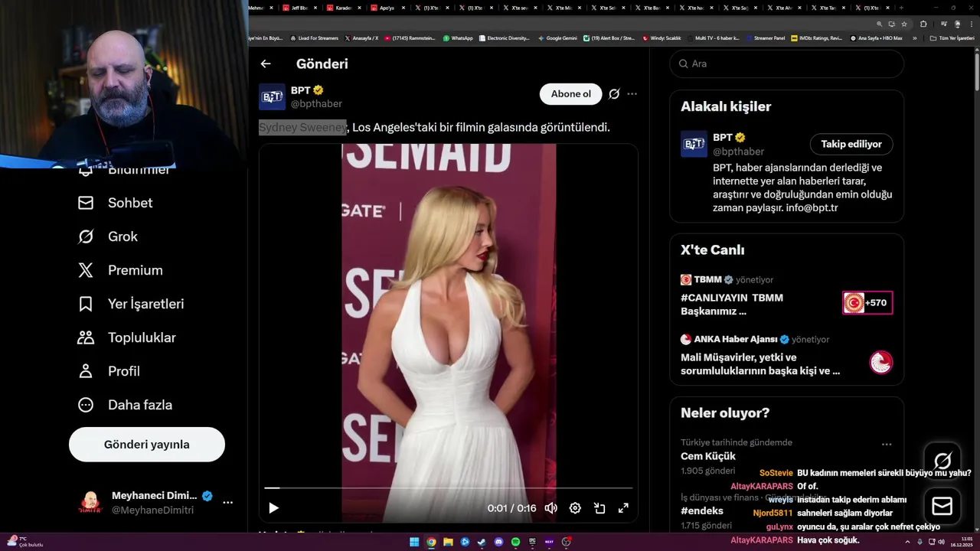This screenshot has width=980, height=551.
Task: Open more options for Cem Küçük trend
Action: click(x=887, y=445)
